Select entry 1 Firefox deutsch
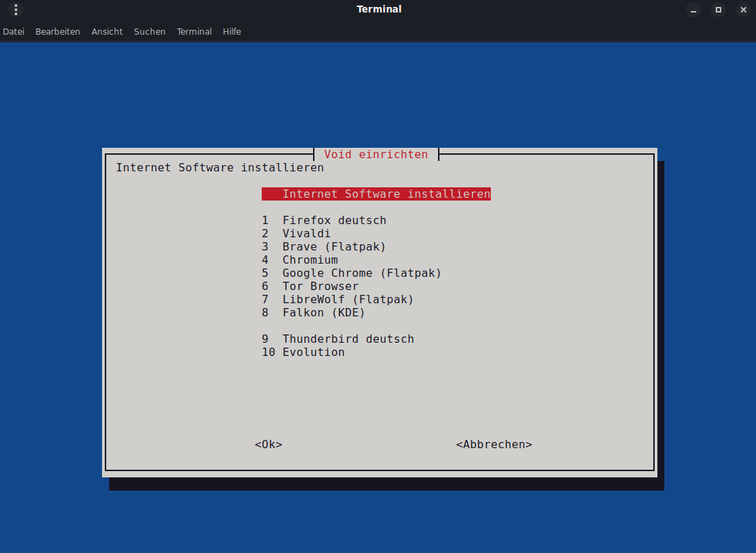The height and width of the screenshot is (553, 756). pos(324,220)
